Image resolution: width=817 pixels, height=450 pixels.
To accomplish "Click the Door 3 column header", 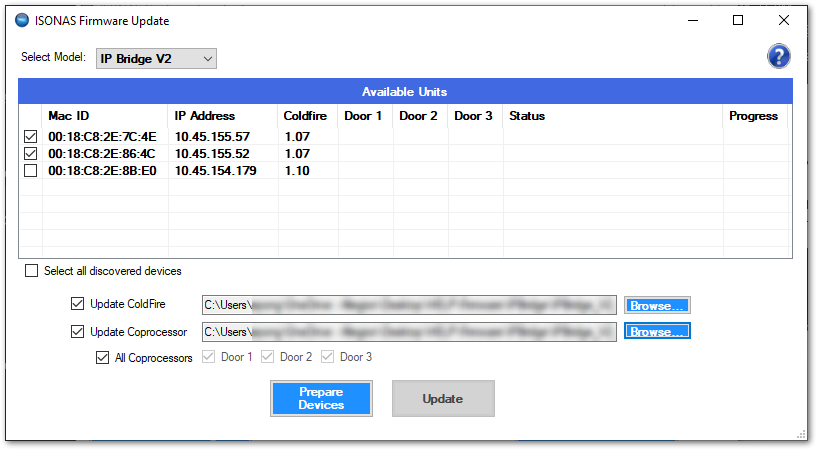I will pos(476,116).
